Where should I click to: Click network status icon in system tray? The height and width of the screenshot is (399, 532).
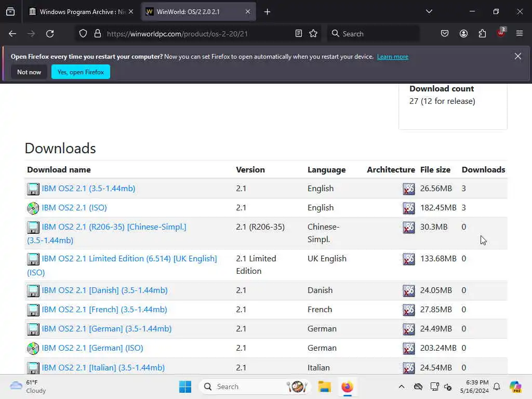click(x=434, y=387)
